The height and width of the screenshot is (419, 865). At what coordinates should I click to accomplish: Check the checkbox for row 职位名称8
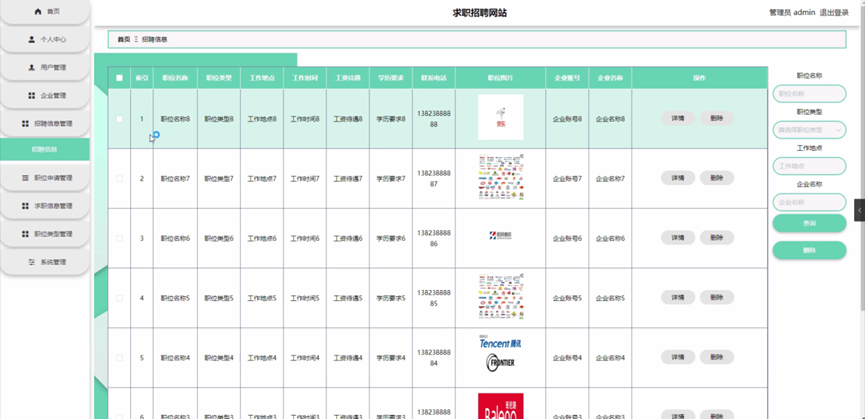[x=119, y=119]
